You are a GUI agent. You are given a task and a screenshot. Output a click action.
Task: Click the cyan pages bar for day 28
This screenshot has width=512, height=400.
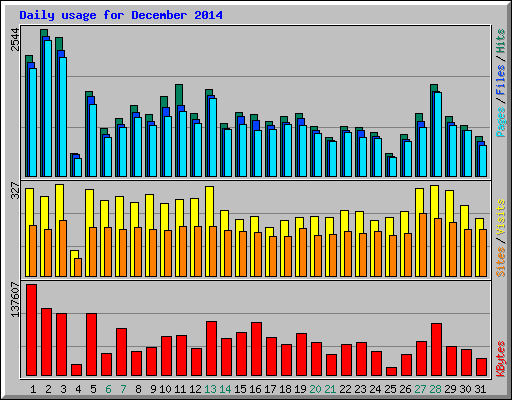pos(438,134)
